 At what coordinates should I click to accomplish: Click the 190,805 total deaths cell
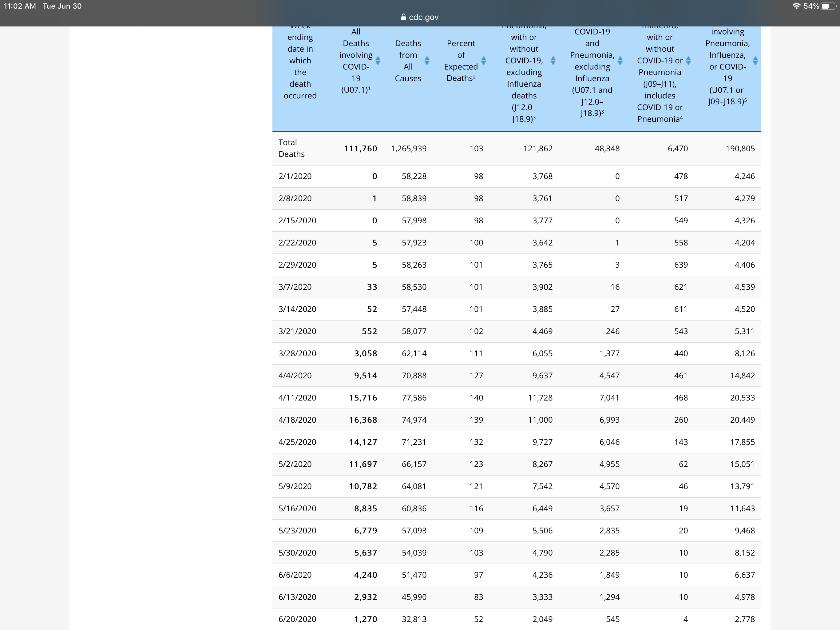coord(740,149)
